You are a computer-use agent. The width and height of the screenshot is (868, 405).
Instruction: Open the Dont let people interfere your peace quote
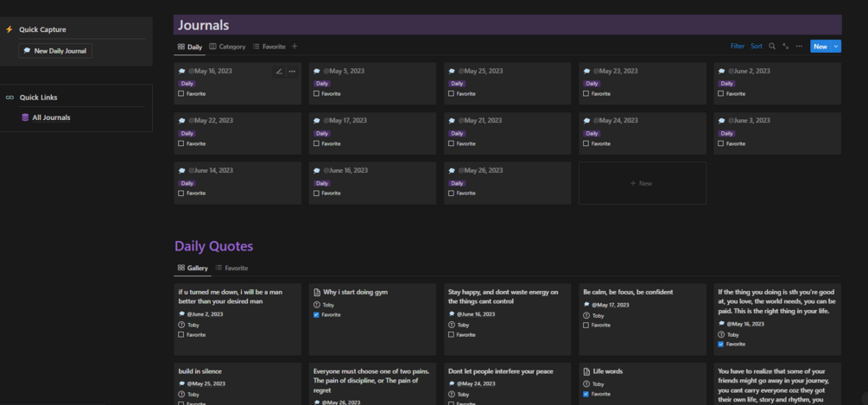point(500,371)
